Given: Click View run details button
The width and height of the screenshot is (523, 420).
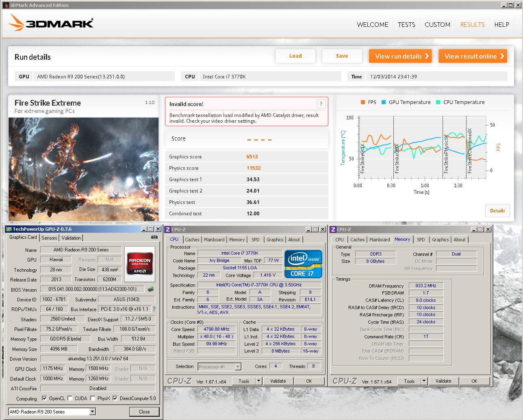Looking at the screenshot, I should [x=400, y=56].
